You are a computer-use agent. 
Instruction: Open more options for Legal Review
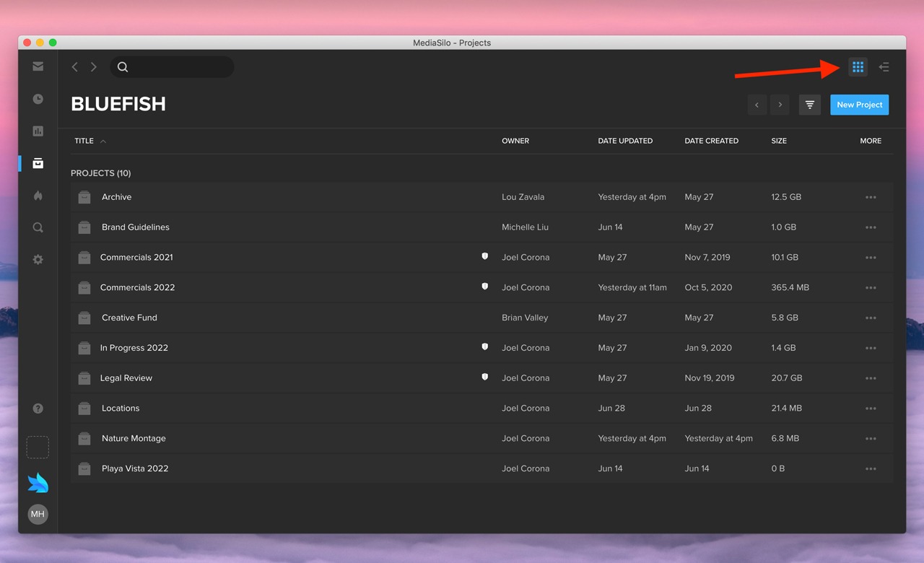871,378
